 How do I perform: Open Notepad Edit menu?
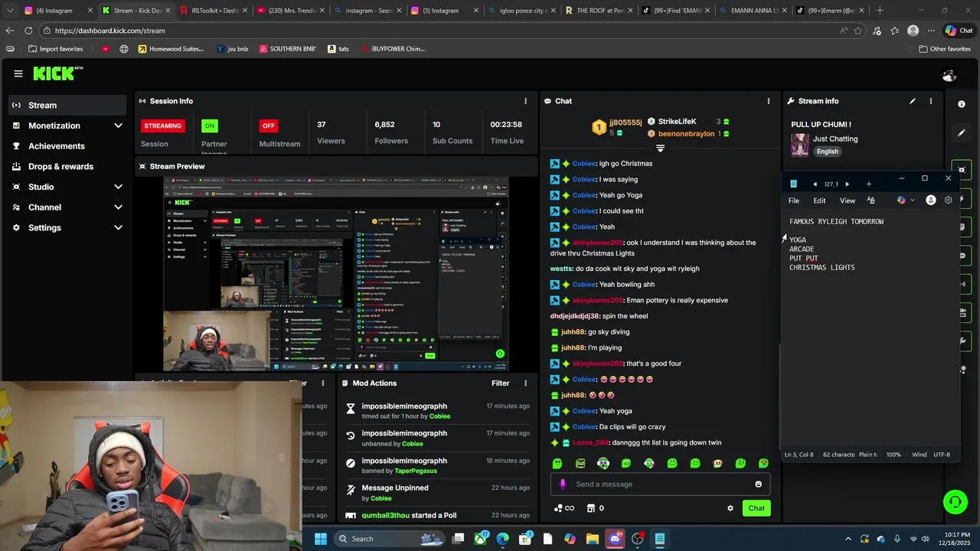click(819, 201)
